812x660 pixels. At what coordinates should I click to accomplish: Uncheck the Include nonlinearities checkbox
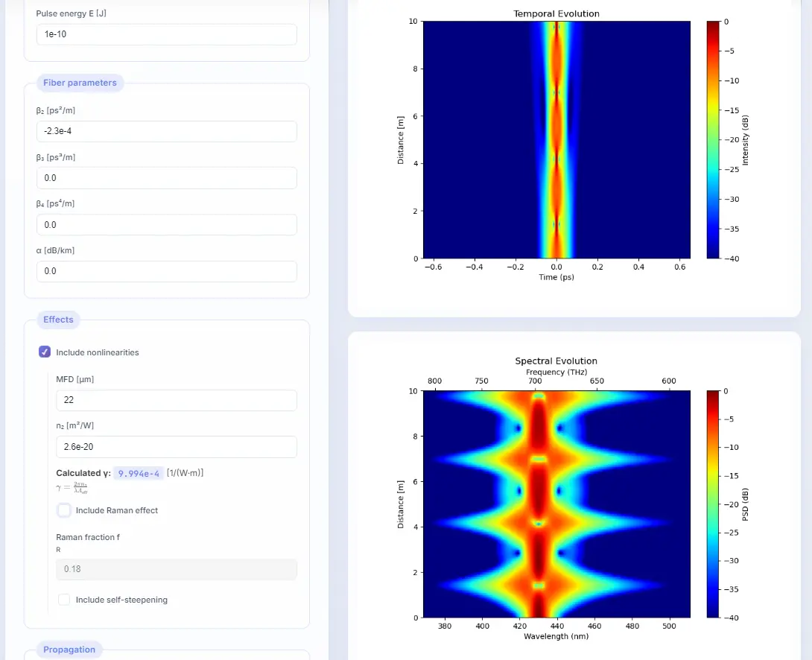pyautogui.click(x=45, y=352)
